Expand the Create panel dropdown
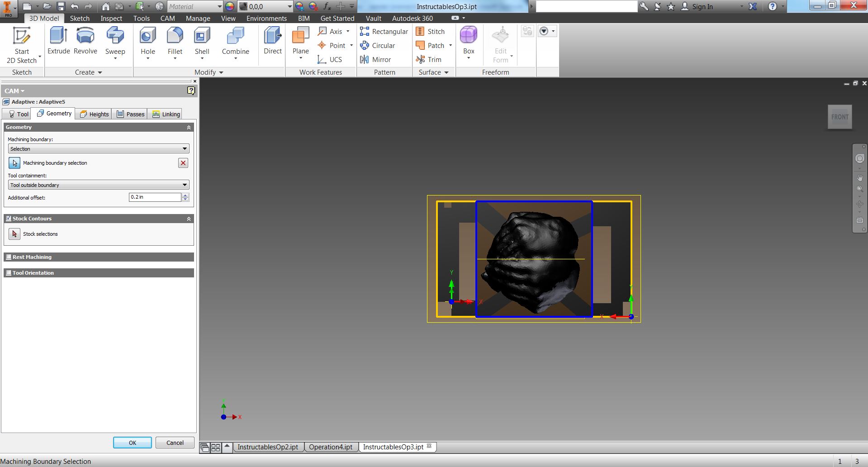 (89, 72)
